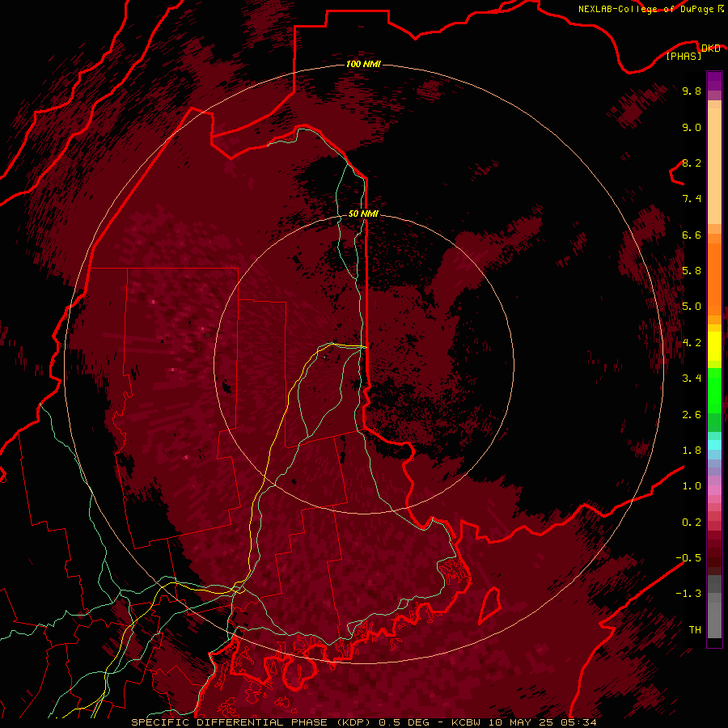
Task: Click the gray bottom of color scale
Action: pos(714,608)
